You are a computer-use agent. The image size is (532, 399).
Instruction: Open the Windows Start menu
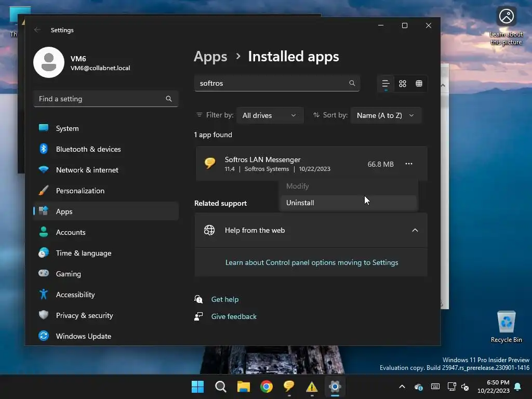click(x=197, y=387)
